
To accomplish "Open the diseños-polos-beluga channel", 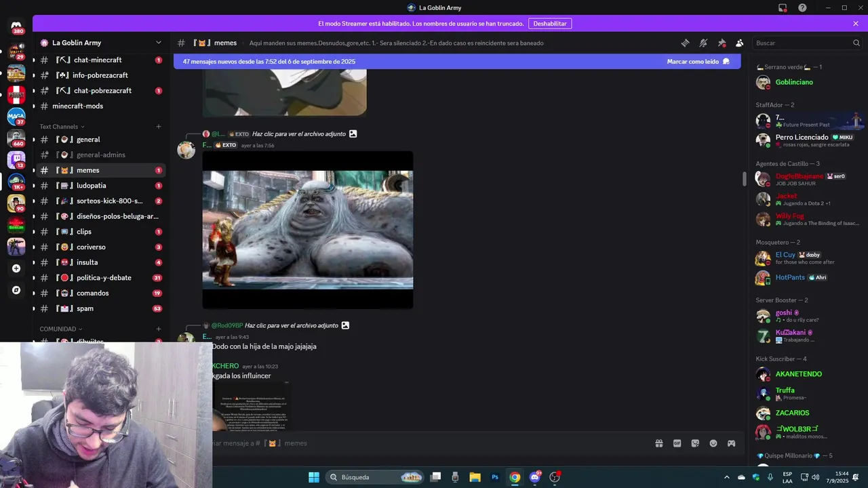I will 100,216.
